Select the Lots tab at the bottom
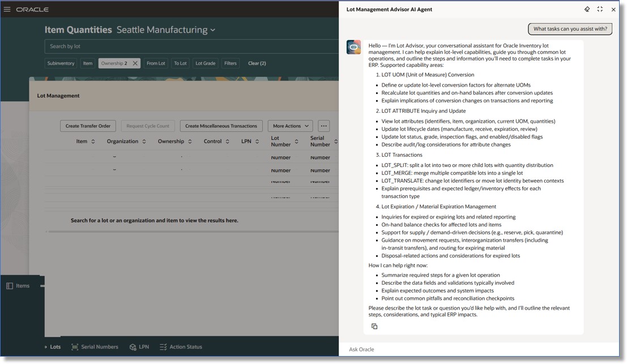The image size is (627, 364). point(54,346)
